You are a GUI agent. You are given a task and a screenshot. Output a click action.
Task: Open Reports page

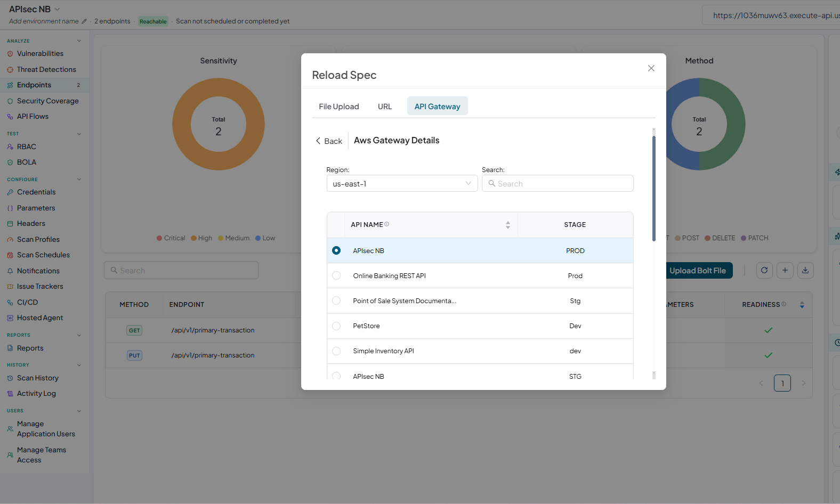[x=30, y=348]
